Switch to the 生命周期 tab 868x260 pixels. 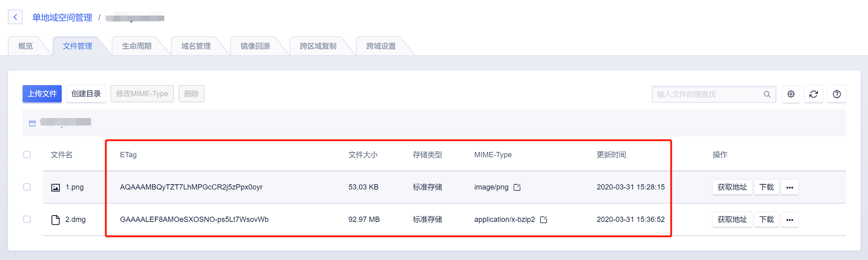[x=137, y=46]
